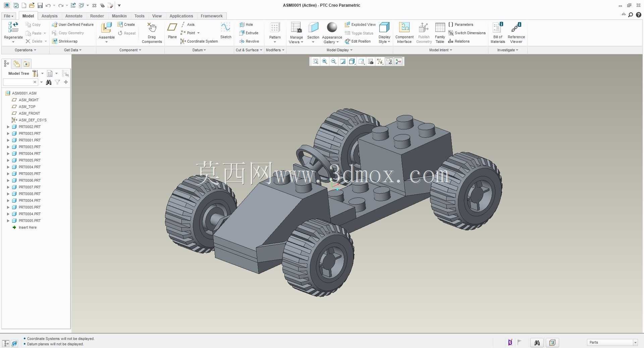Click the Edit Position button

[358, 41]
